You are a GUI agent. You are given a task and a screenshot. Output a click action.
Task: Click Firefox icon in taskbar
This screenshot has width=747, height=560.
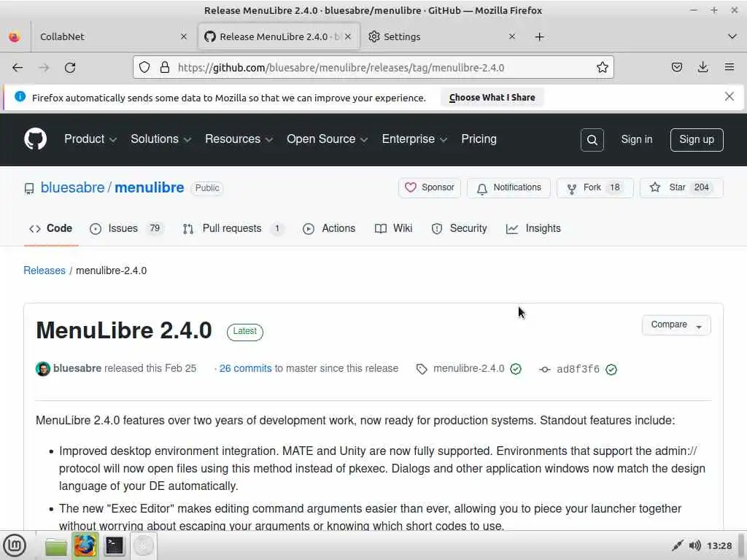click(x=85, y=545)
